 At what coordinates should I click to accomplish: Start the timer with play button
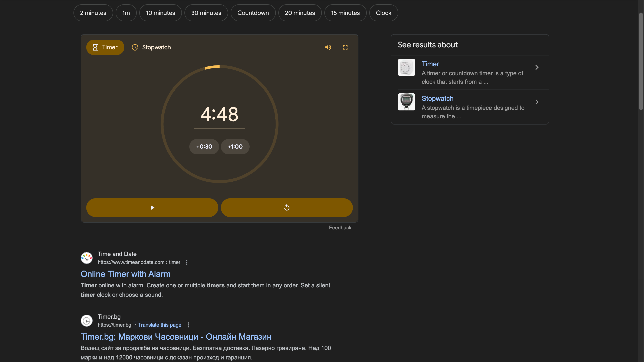click(152, 207)
